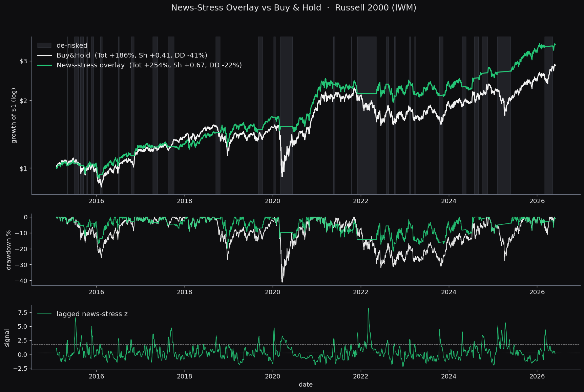Viewport: 584px width, 392px height.
Task: Click the 2016 tick label in the signal panel
Action: click(x=96, y=376)
